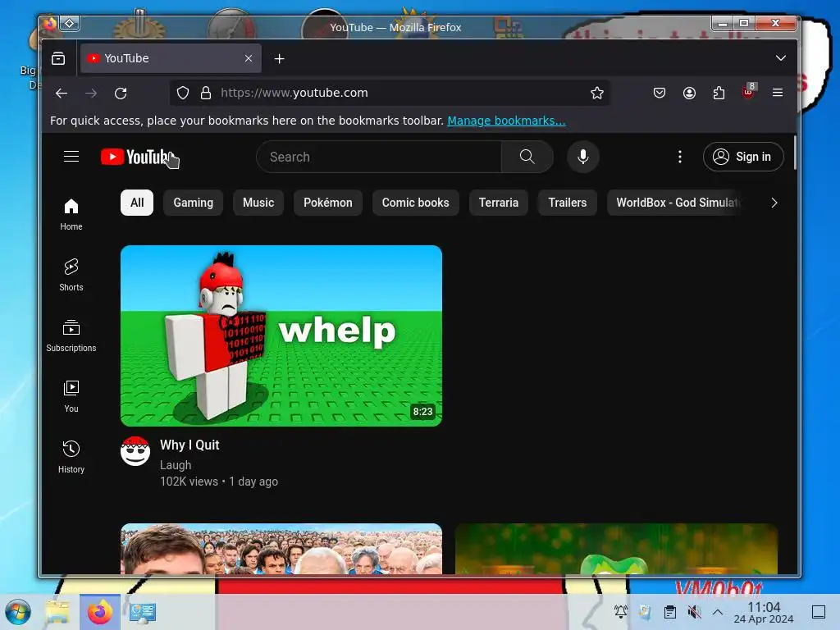840x630 pixels.
Task: Open the crowd video thumbnail
Action: [281, 549]
